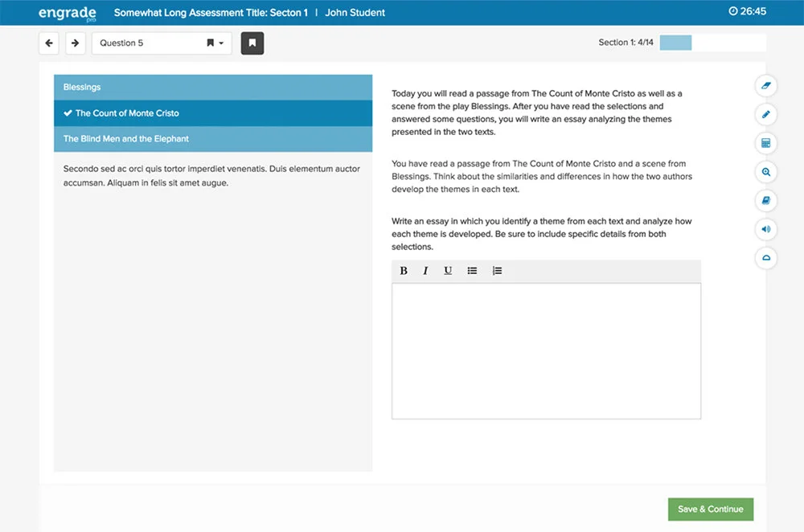This screenshot has width=804, height=532.
Task: Click the 26:45 timer
Action: (747, 11)
